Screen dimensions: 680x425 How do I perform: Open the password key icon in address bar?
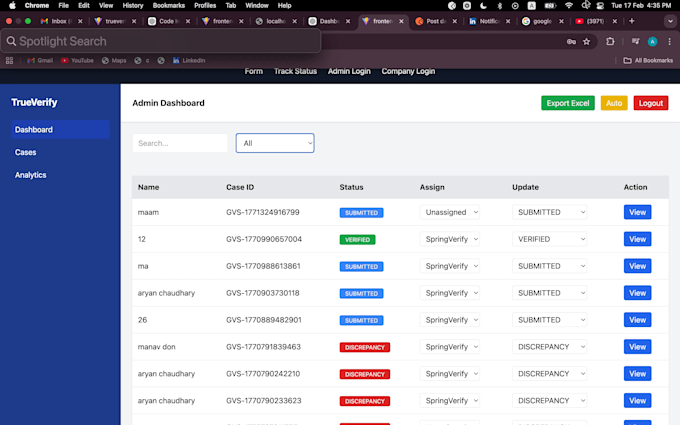click(x=571, y=42)
